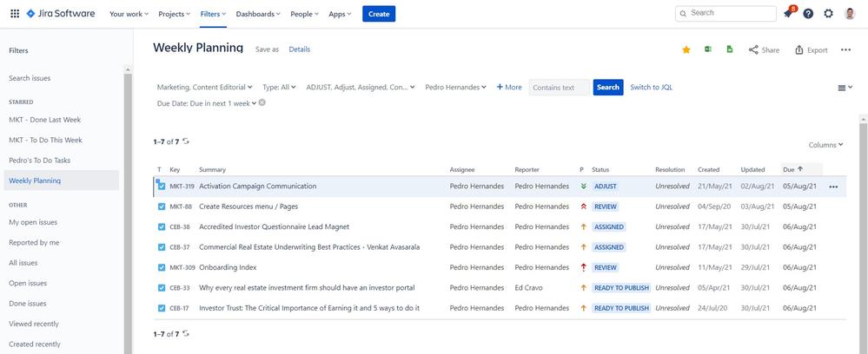The height and width of the screenshot is (354, 868).
Task: Open the Columns dropdown
Action: (826, 145)
